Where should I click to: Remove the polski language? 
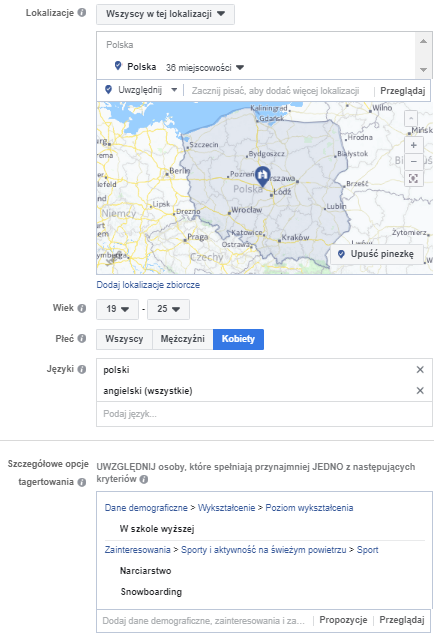coord(420,370)
